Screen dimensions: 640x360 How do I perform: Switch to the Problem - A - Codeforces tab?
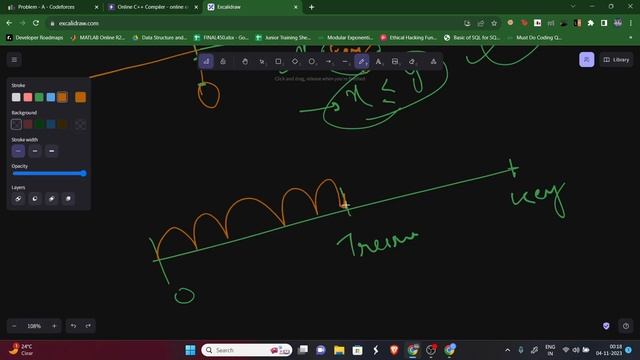point(53,7)
